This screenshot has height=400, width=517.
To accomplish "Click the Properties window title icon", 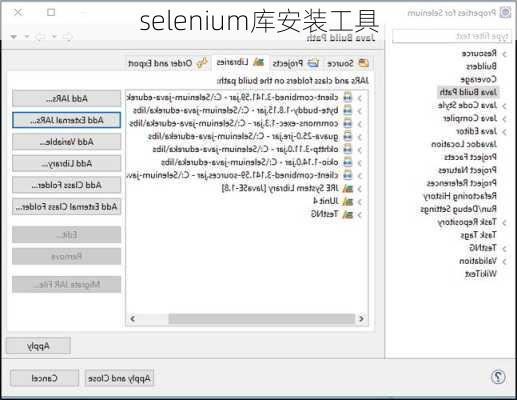I will tap(506, 13).
